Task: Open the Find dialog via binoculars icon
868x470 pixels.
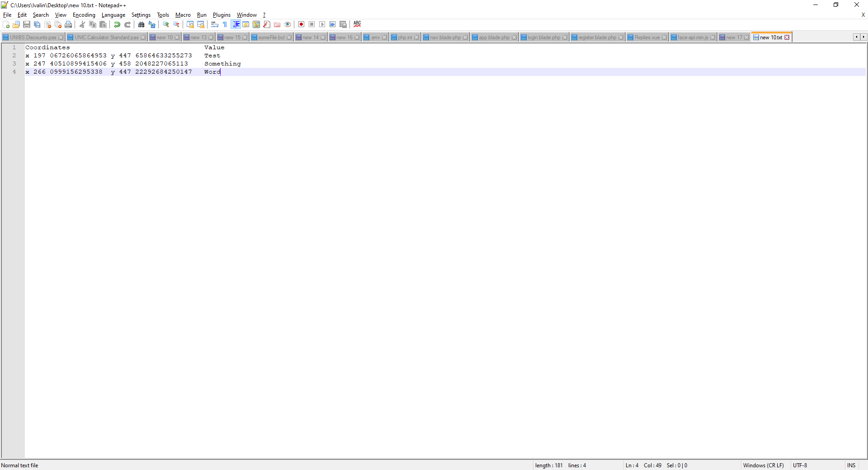Action: 141,25
